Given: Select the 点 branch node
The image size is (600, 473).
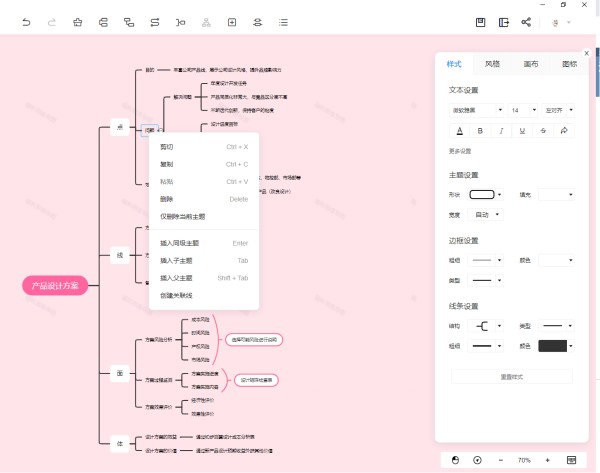Looking at the screenshot, I should (x=120, y=127).
